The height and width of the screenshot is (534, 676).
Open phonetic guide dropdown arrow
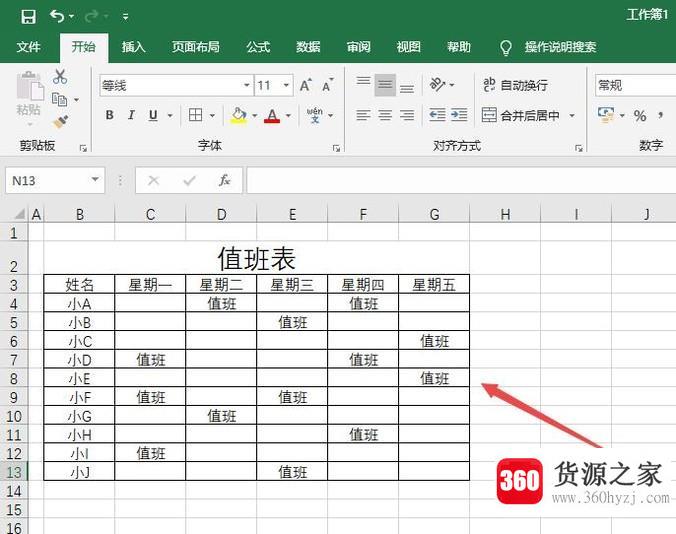pyautogui.click(x=331, y=116)
